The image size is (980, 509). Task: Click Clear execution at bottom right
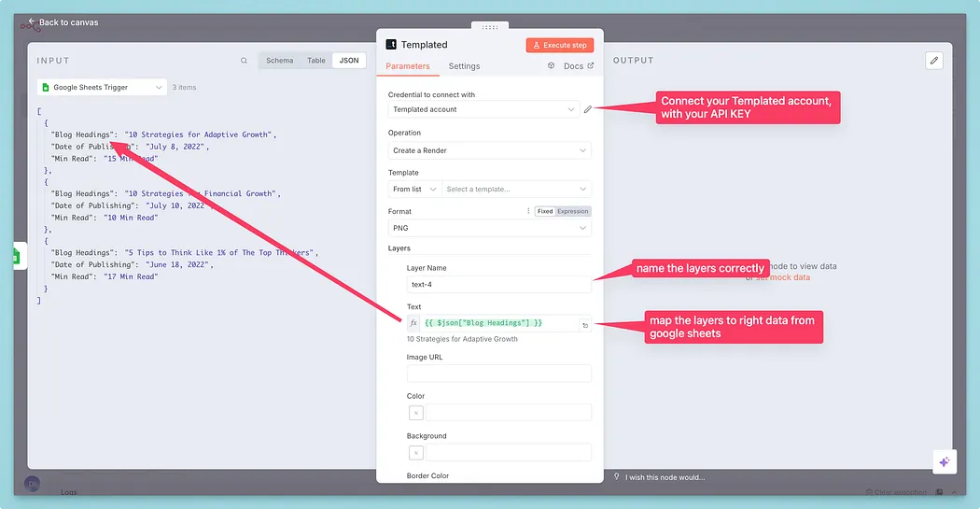[896, 492]
